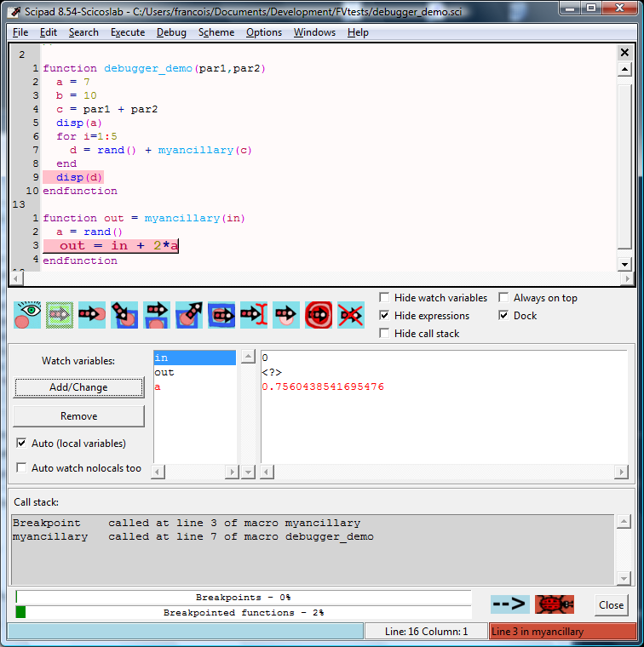Enable Always on top checkbox
Viewport: 644px width, 647px height.
503,297
